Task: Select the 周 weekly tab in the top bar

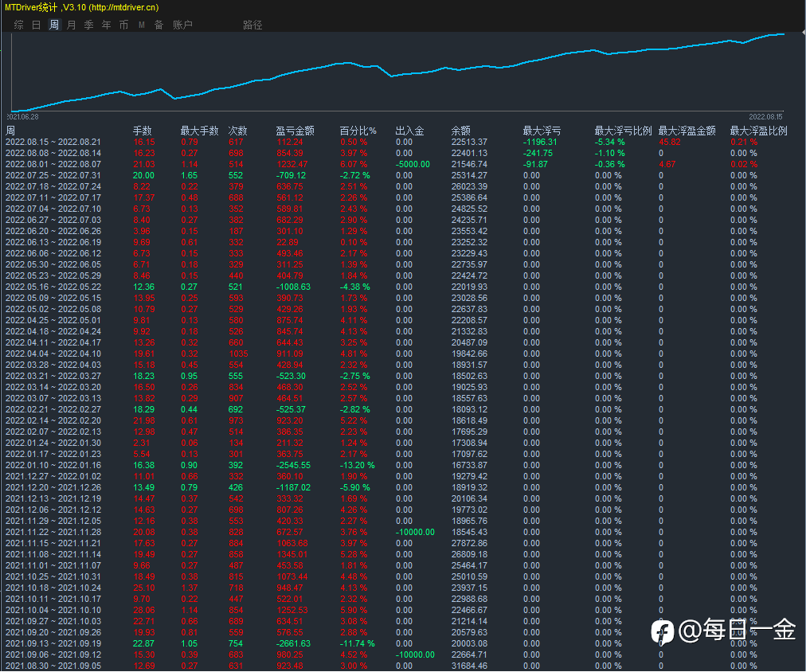Action: tap(54, 25)
